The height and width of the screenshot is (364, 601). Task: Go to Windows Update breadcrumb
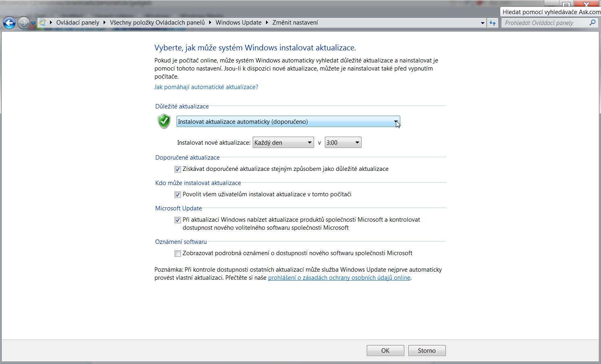click(x=238, y=23)
